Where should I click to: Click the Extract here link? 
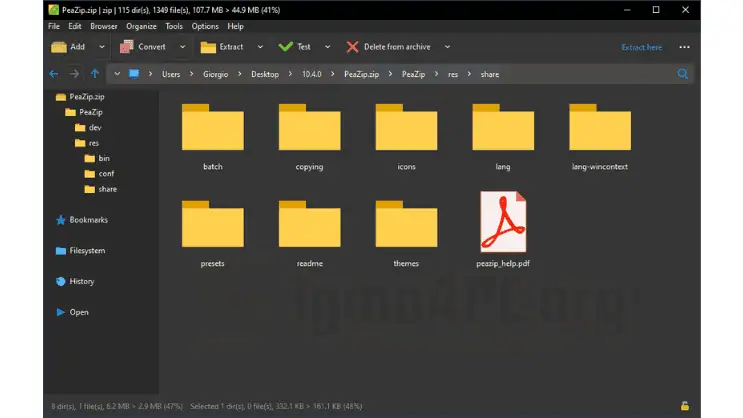point(642,47)
